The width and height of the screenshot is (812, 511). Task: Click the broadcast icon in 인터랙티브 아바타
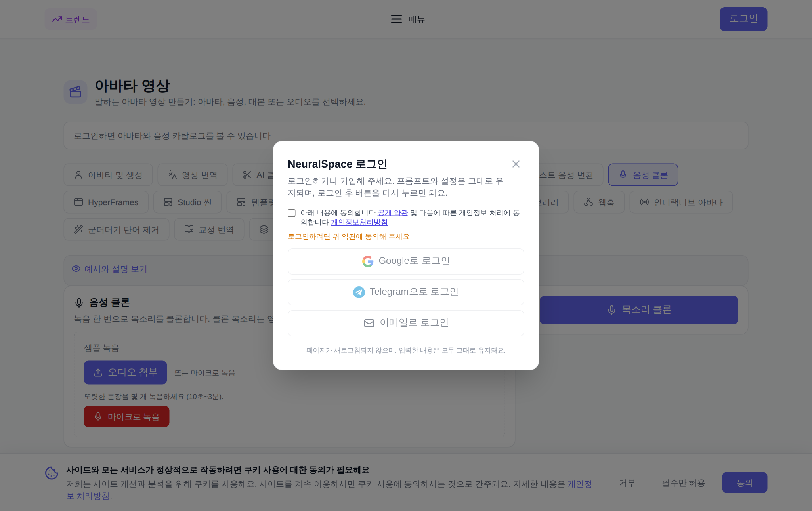644,202
